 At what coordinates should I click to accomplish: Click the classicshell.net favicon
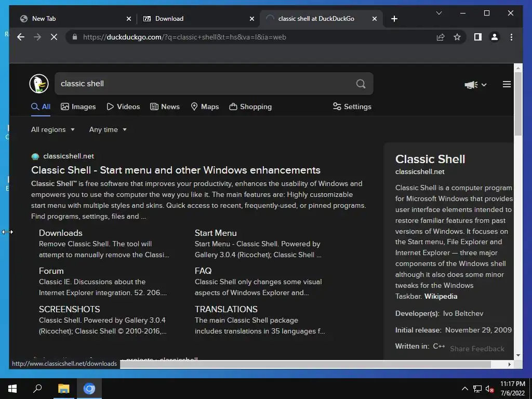click(35, 156)
